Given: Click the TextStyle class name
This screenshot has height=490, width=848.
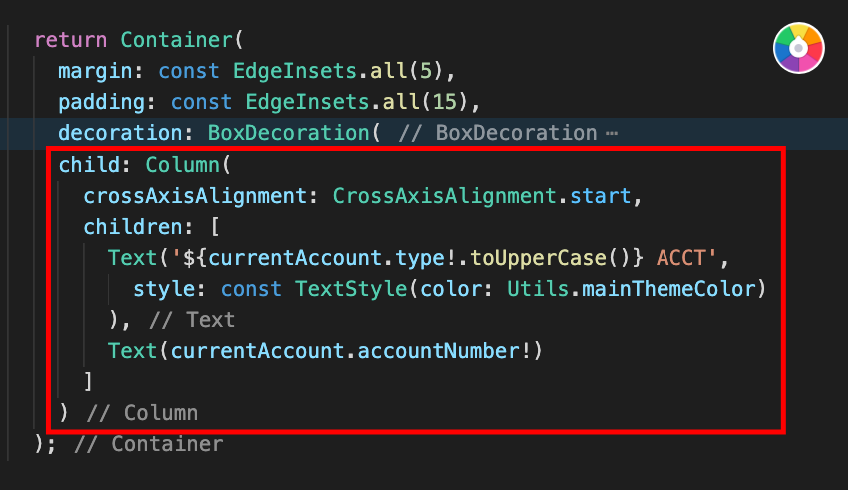Looking at the screenshot, I should pos(351,289).
